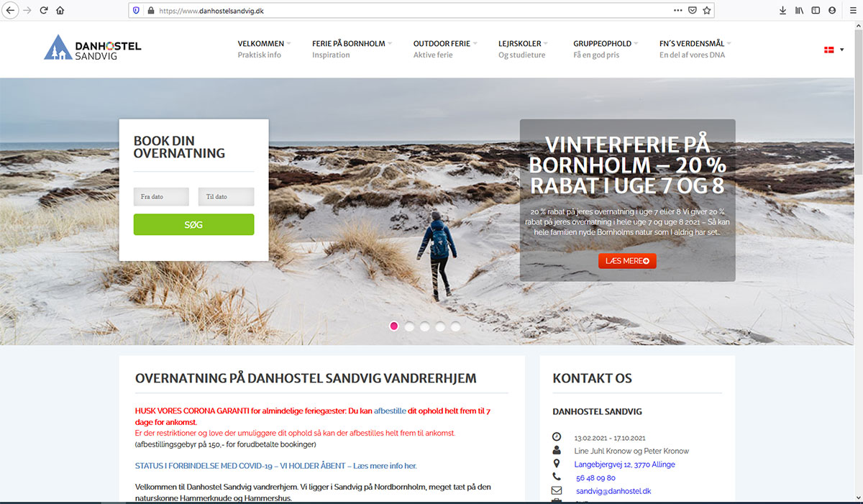The width and height of the screenshot is (863, 504).
Task: Switch to the third carousel slide dot
Action: (425, 326)
